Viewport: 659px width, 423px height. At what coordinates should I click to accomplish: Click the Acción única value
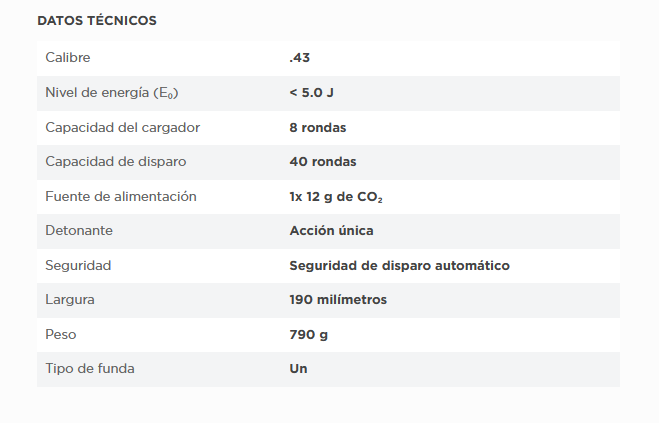point(331,230)
